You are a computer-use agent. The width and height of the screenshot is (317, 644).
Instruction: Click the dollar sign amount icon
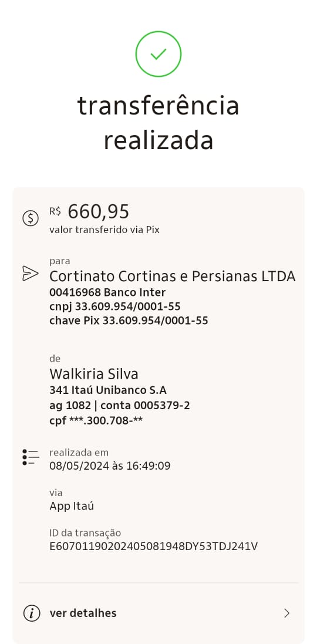tap(31, 218)
